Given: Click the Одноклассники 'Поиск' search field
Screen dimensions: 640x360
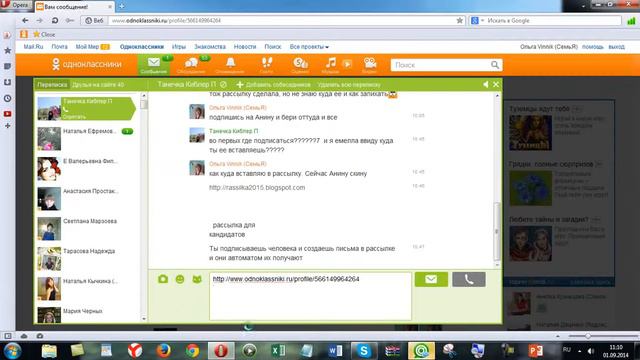Looking at the screenshot, I should pos(440,65).
